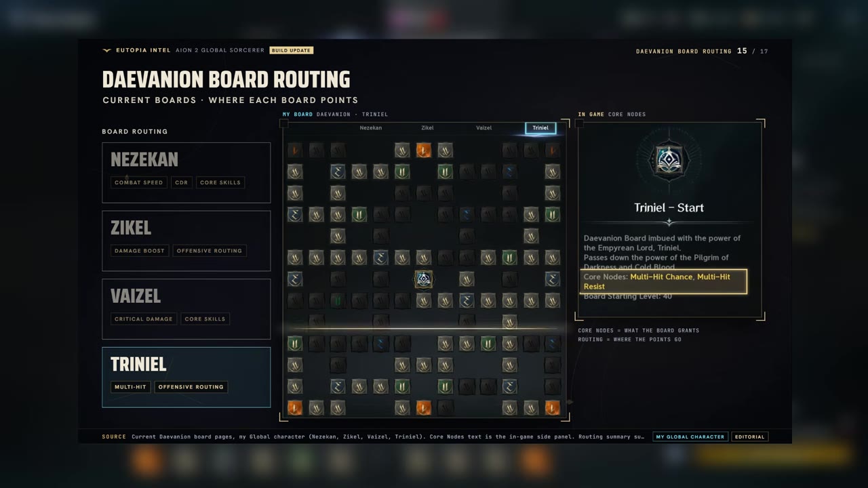868x488 pixels.
Task: Click the large "DAEVANION BOARD ROUTING" heading
Action: 226,80
